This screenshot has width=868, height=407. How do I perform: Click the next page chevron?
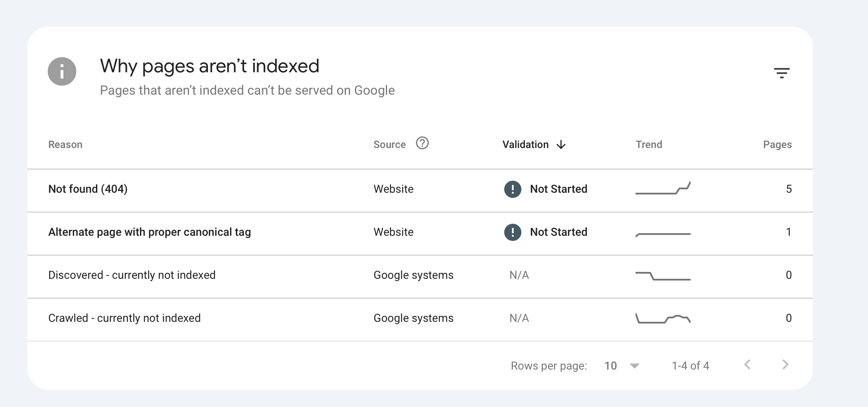click(785, 365)
